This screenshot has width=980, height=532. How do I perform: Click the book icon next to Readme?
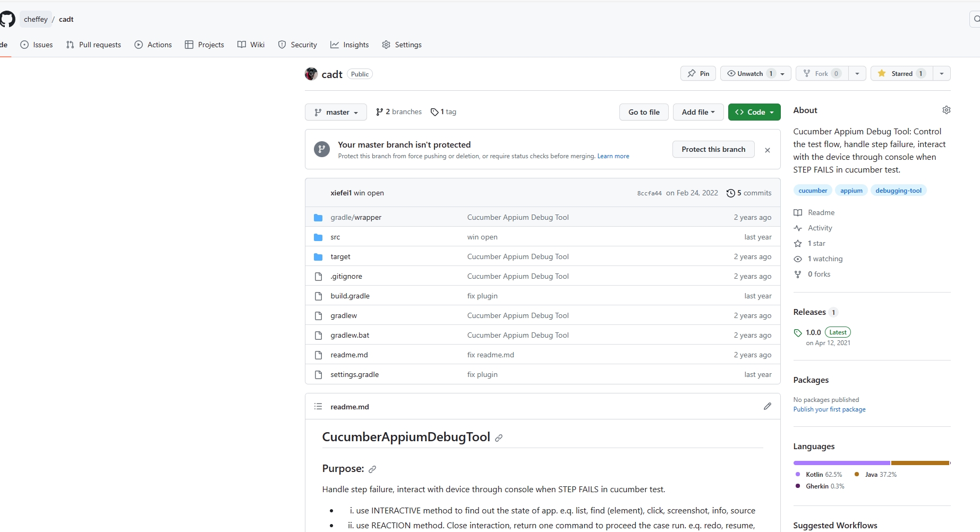798,213
